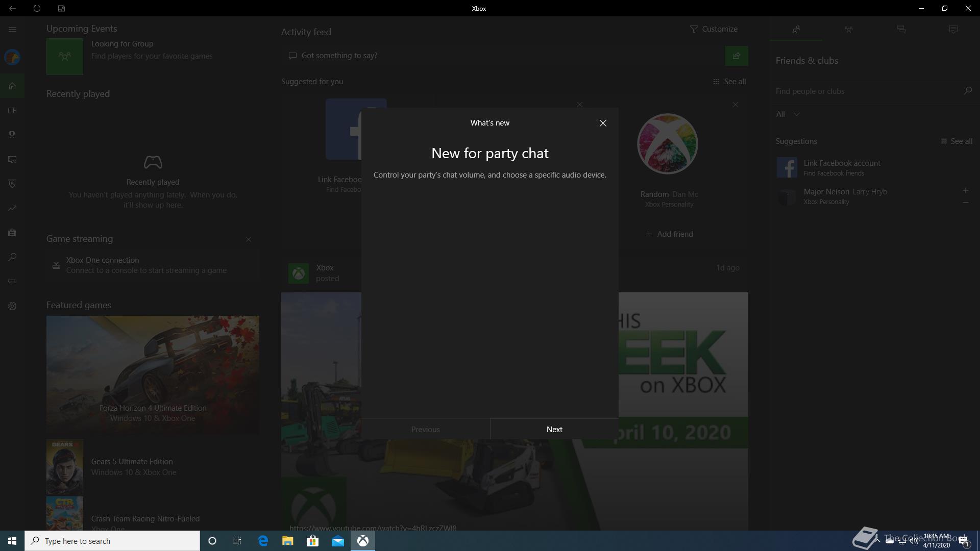Screen dimensions: 980x551
Task: Open Random Xbox personality avatar
Action: 668,144
